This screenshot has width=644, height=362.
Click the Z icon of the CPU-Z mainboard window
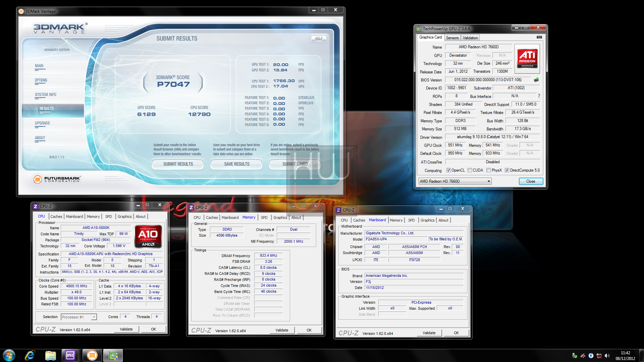click(x=338, y=210)
